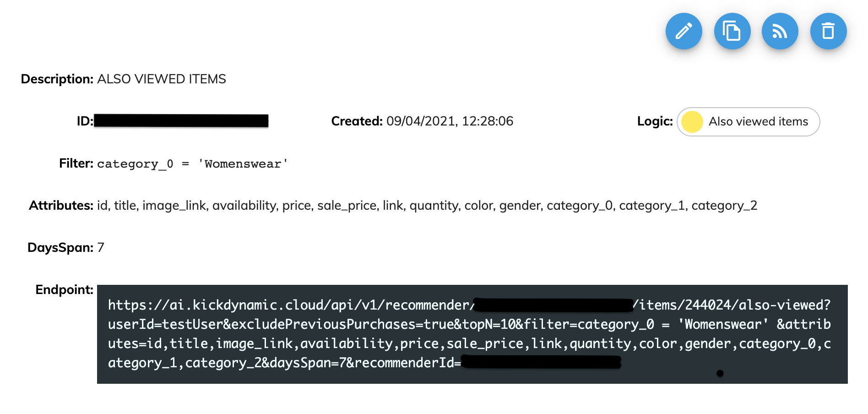Image resolution: width=868 pixels, height=414 pixels.
Task: Click the duplicate copy icon button
Action: (732, 31)
